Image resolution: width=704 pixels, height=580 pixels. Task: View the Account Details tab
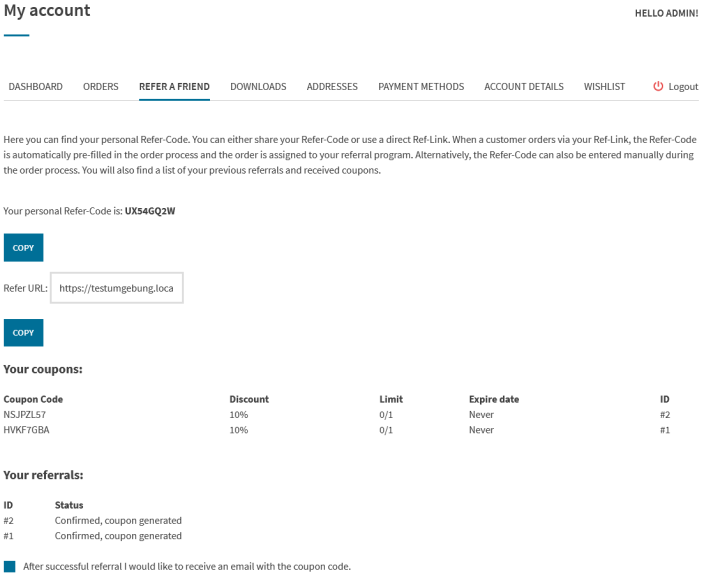524,87
